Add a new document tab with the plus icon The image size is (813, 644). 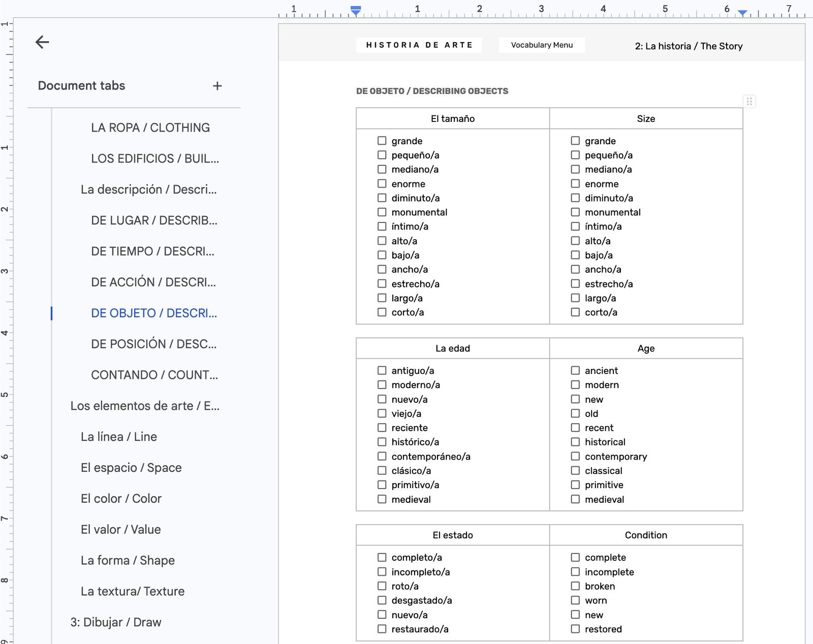click(217, 86)
